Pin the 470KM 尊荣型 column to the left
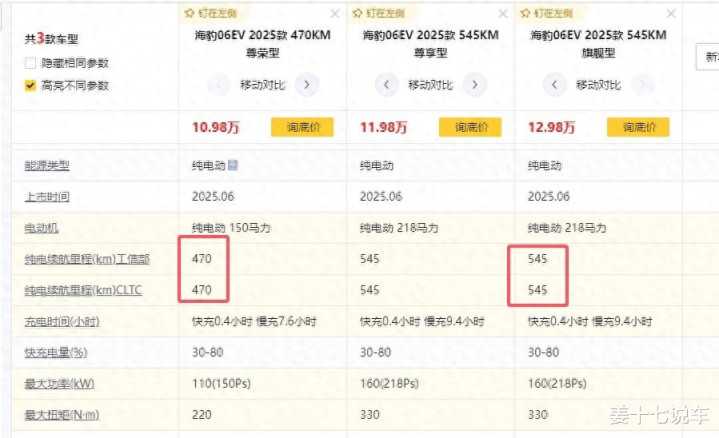This screenshot has width=719, height=438. tap(210, 13)
